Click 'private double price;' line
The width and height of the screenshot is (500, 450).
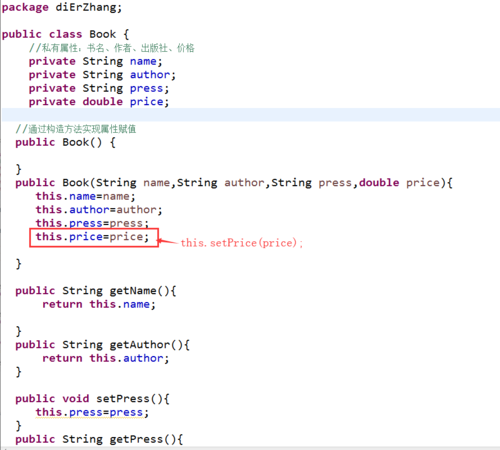point(99,102)
